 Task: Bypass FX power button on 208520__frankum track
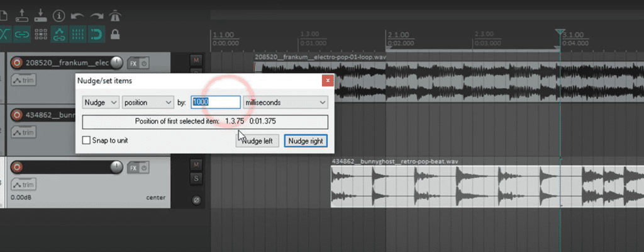point(144,64)
